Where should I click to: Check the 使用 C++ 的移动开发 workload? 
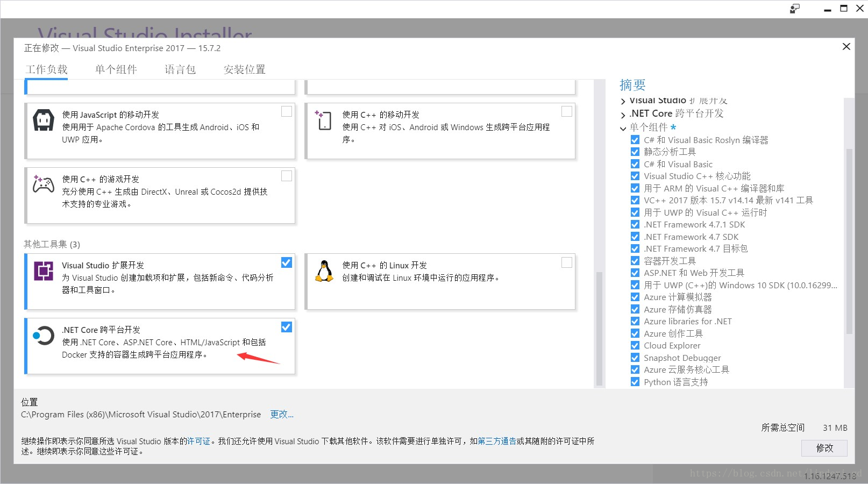567,111
